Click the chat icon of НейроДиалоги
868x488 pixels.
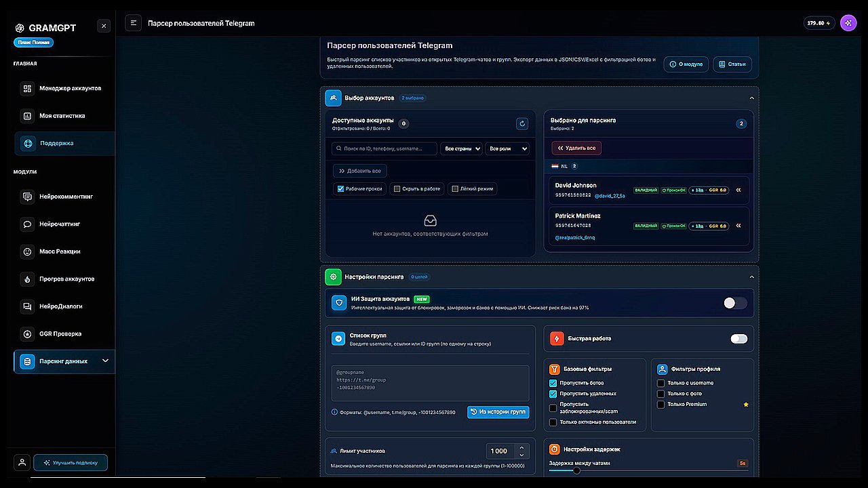(27, 306)
